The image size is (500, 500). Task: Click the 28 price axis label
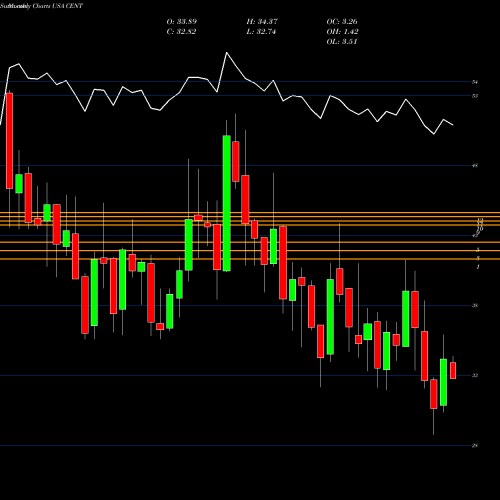coord(475,445)
